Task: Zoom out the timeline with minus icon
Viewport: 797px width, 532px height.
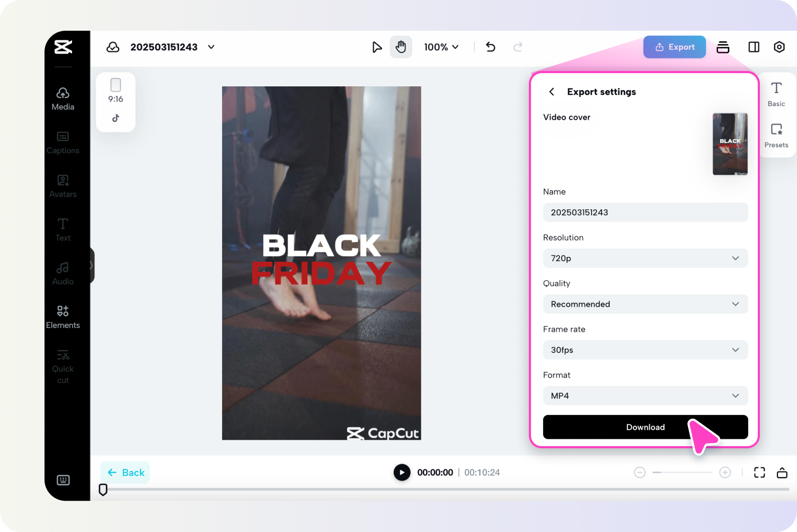Action: click(640, 472)
